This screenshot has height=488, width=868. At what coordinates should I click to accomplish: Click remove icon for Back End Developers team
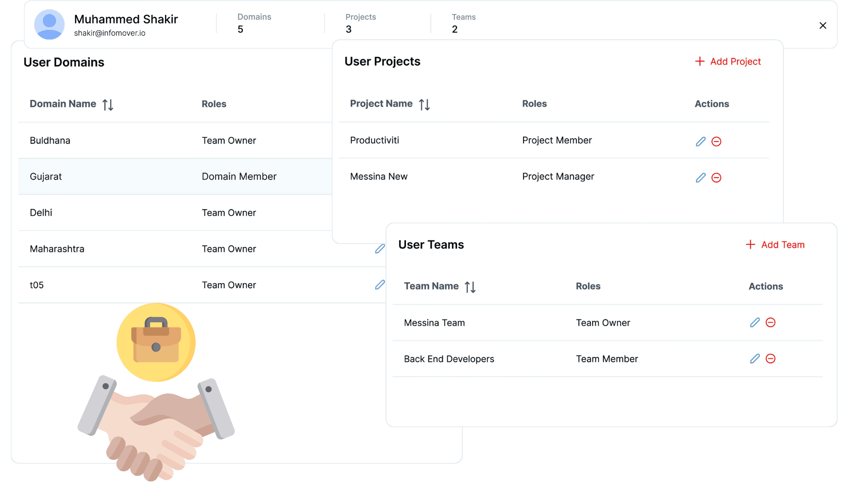click(x=771, y=359)
